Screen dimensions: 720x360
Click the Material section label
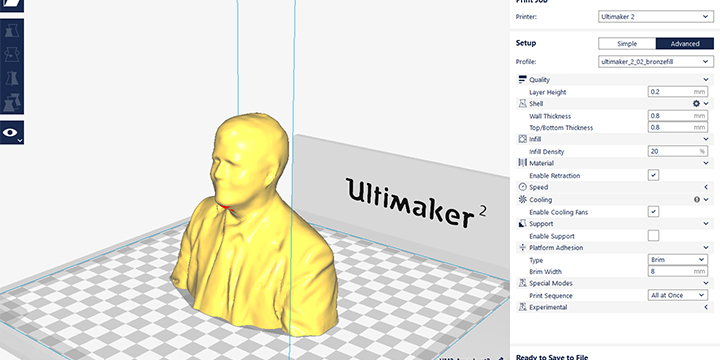pyautogui.click(x=541, y=163)
